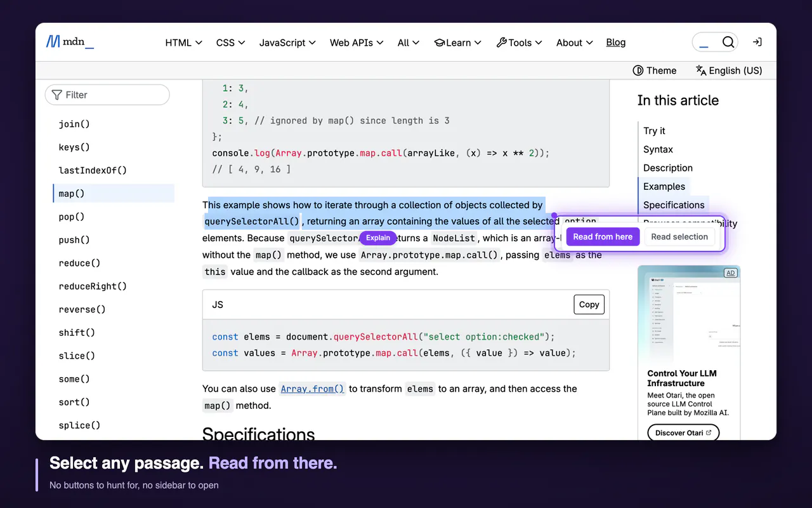Click Try it in article outline
Viewport: 812px width, 508px height.
coord(654,131)
